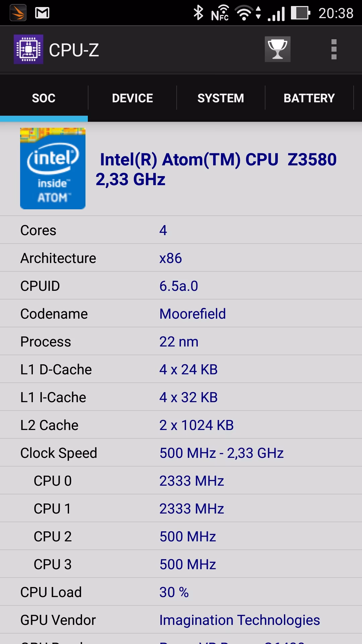
Task: Tap the Intel Atom Z3580 title text
Action: (216, 169)
